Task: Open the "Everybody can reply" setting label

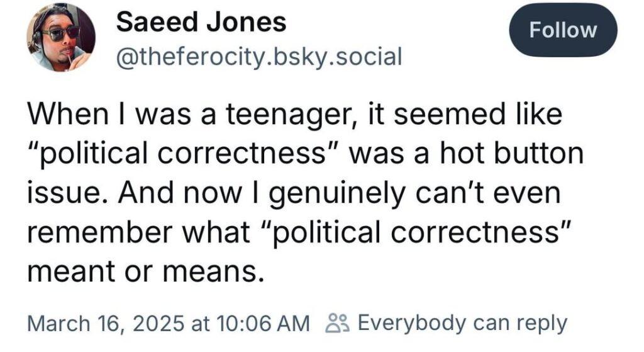Action: (x=462, y=323)
